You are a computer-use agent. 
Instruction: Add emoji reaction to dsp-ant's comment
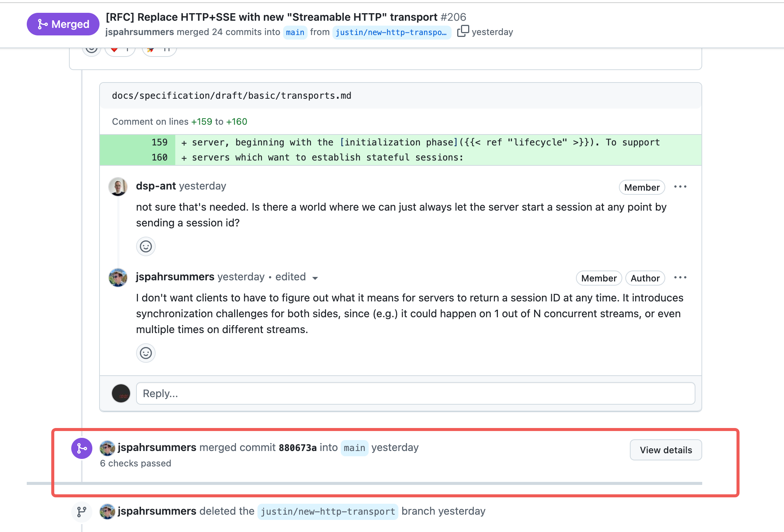point(146,246)
